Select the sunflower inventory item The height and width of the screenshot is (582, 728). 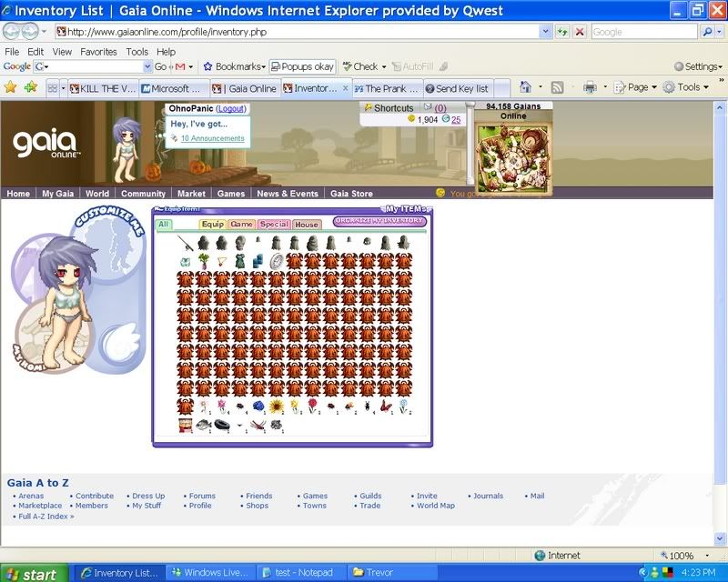[277, 406]
